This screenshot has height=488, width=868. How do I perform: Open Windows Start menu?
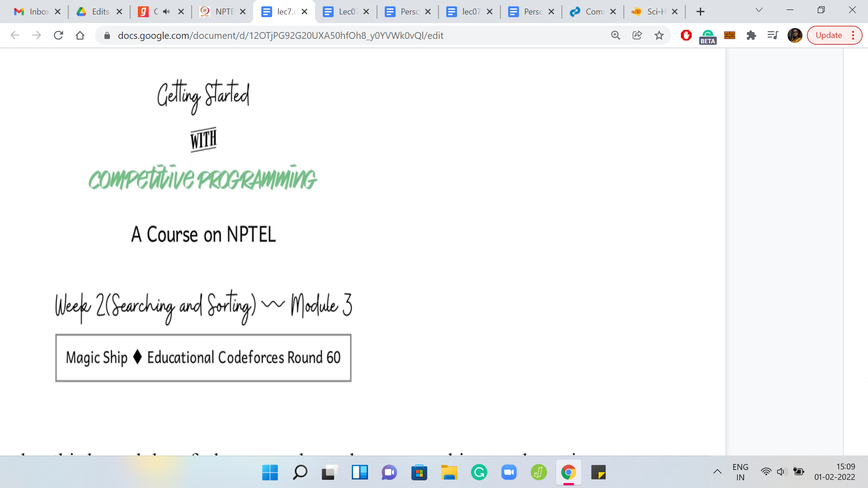coord(270,473)
